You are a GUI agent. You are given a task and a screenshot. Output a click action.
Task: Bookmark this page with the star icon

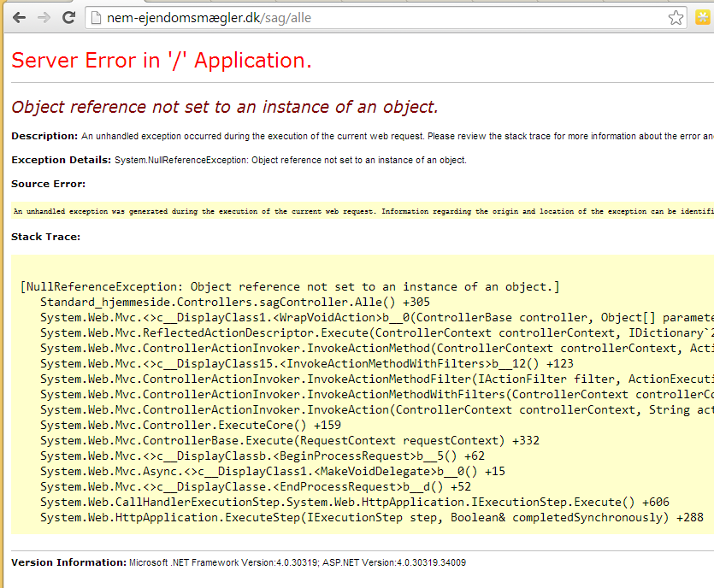676,18
